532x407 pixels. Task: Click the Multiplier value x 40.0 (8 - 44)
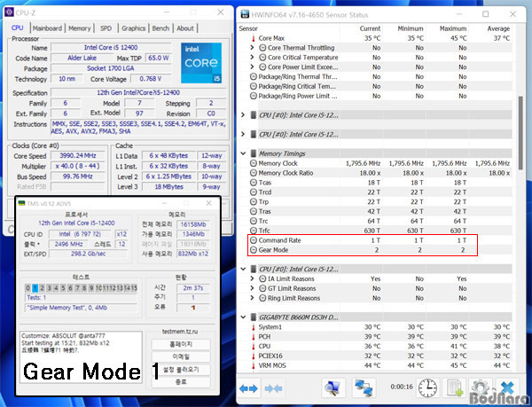point(78,166)
